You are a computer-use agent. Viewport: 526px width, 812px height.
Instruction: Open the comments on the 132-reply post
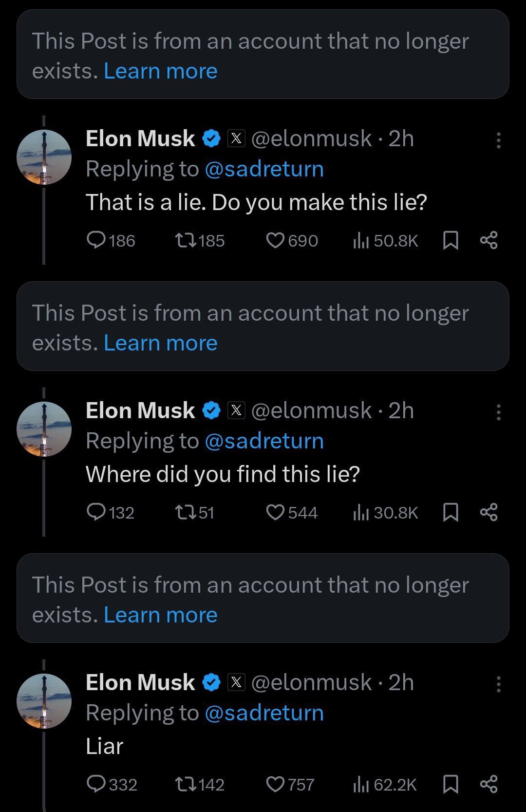coord(110,512)
